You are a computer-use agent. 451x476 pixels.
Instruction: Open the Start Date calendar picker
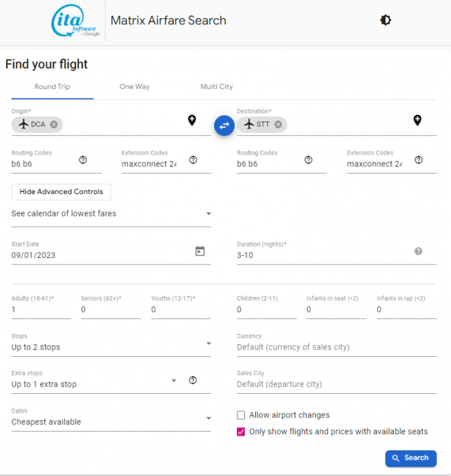200,251
